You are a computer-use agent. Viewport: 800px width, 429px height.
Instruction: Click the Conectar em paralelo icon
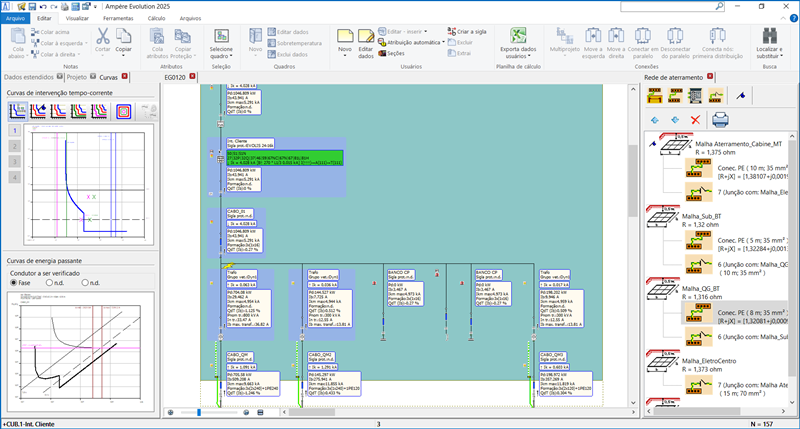(643, 36)
